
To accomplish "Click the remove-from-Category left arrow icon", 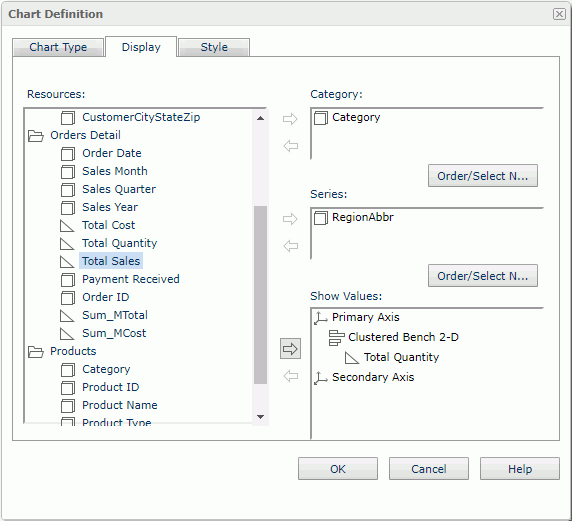I will 291,146.
